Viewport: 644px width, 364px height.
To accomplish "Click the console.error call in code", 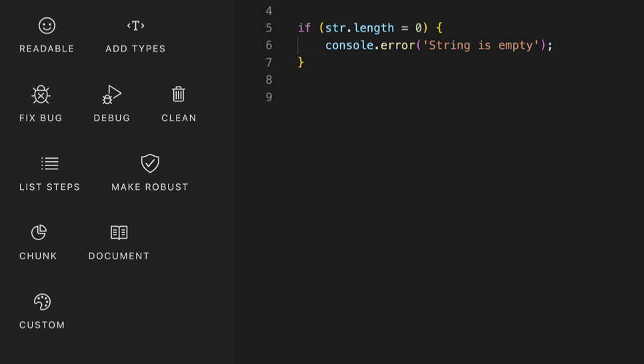I will coord(370,45).
